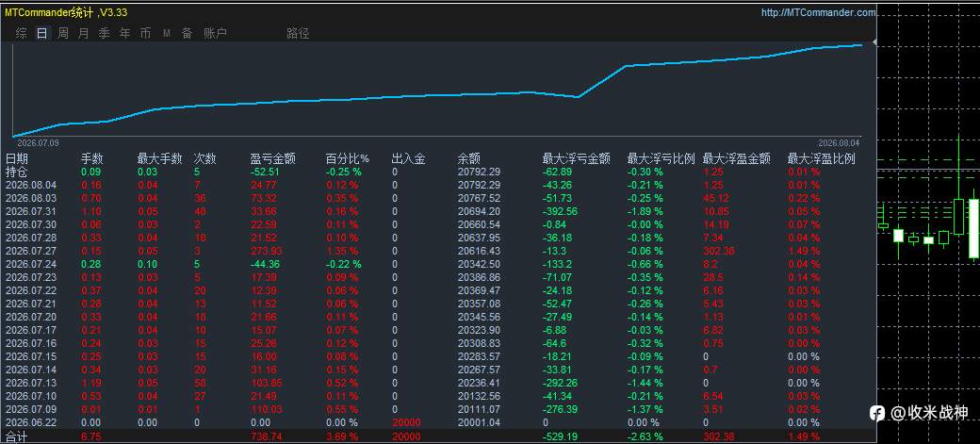Click the 最大手数 column header
Image resolution: width=980 pixels, height=444 pixels.
[x=159, y=159]
